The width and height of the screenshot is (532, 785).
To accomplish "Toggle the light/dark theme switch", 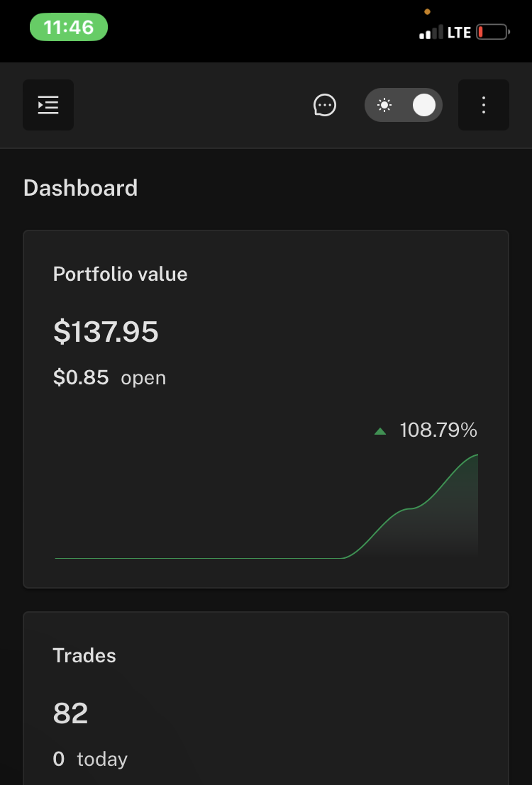I will (x=404, y=105).
